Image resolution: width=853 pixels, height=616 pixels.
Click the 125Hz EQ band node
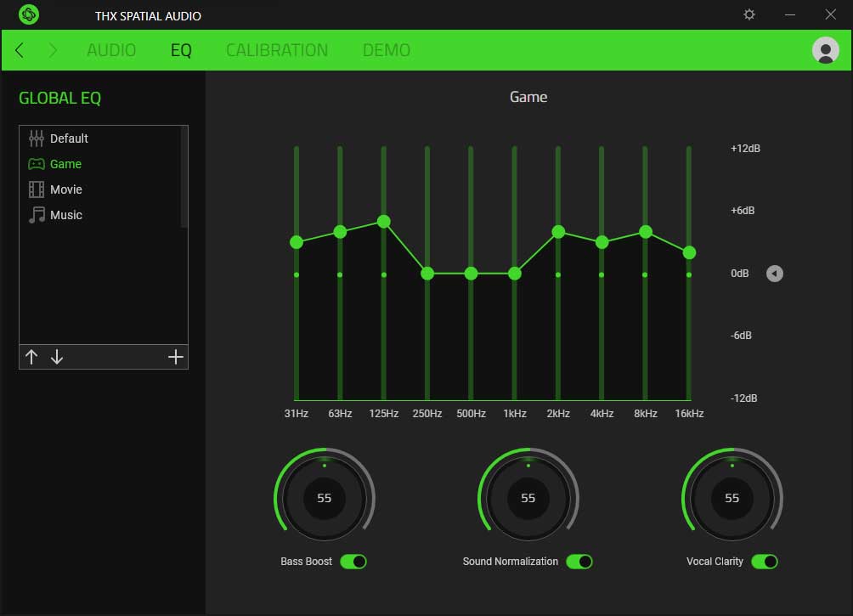[x=383, y=222]
